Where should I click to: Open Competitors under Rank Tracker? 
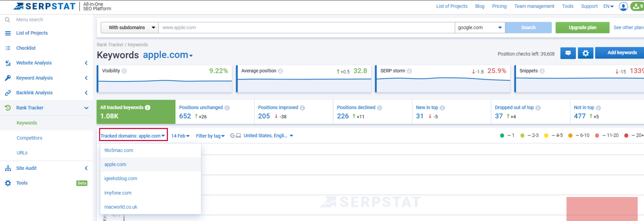point(30,138)
